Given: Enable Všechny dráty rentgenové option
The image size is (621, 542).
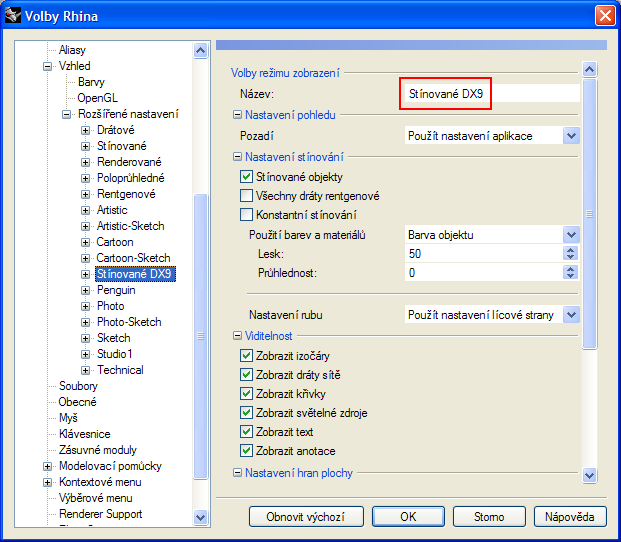Looking at the screenshot, I should tap(247, 196).
